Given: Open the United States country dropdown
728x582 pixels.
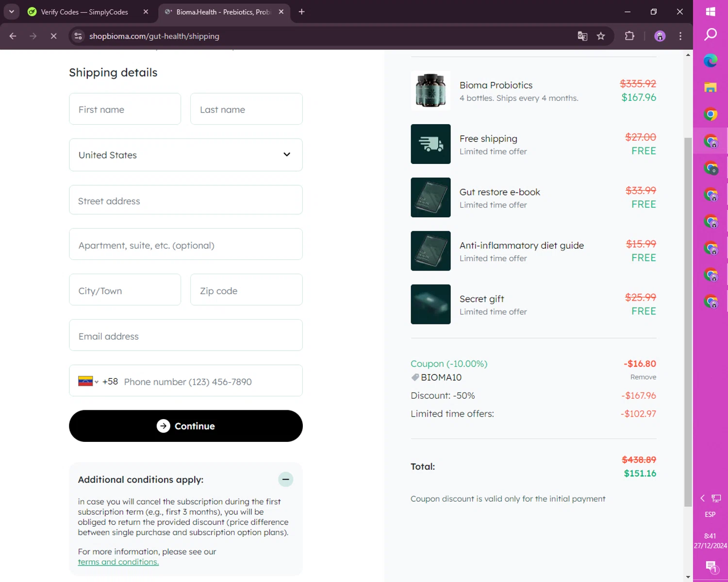Looking at the screenshot, I should pos(185,155).
